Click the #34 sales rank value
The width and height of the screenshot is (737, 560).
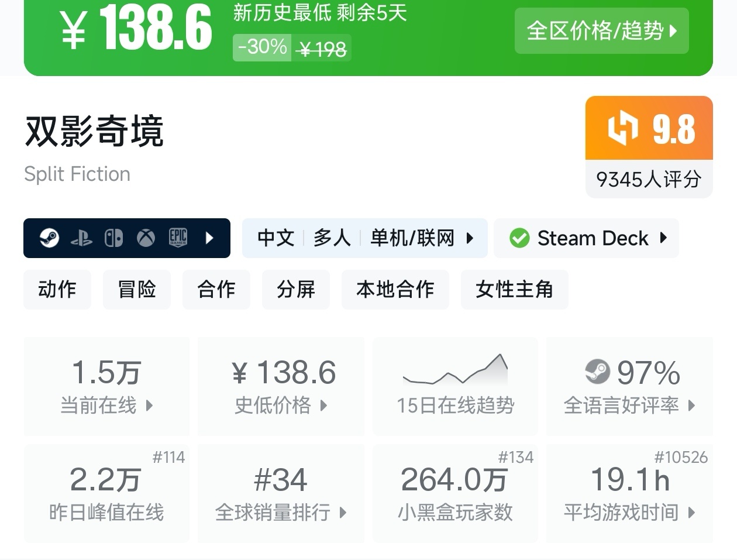(x=281, y=480)
